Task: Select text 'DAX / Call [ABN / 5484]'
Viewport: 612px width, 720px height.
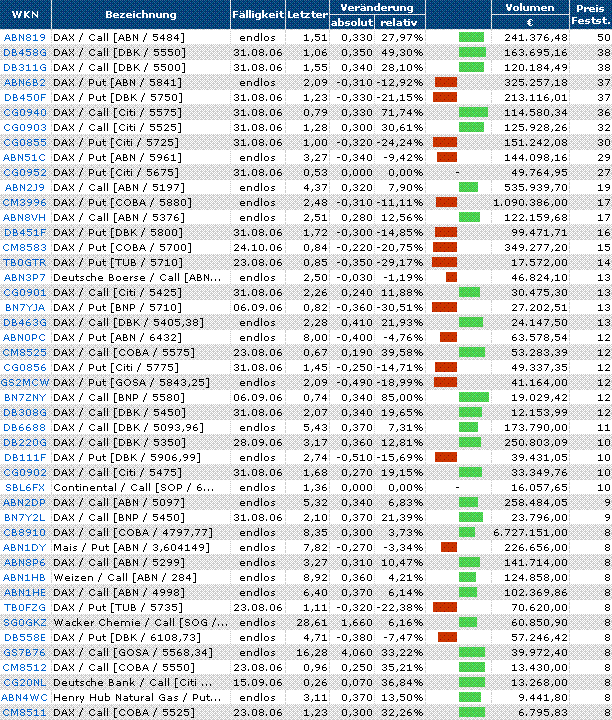Action: click(x=119, y=37)
